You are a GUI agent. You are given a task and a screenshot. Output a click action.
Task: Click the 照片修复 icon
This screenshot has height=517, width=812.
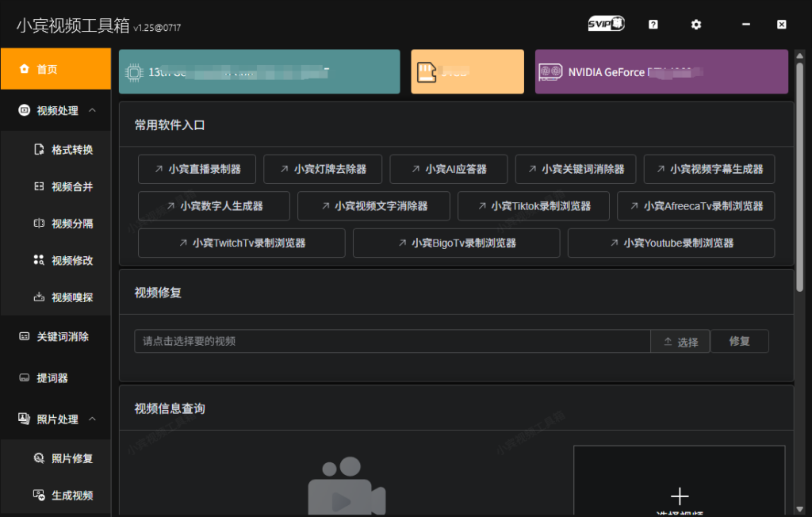pos(39,458)
